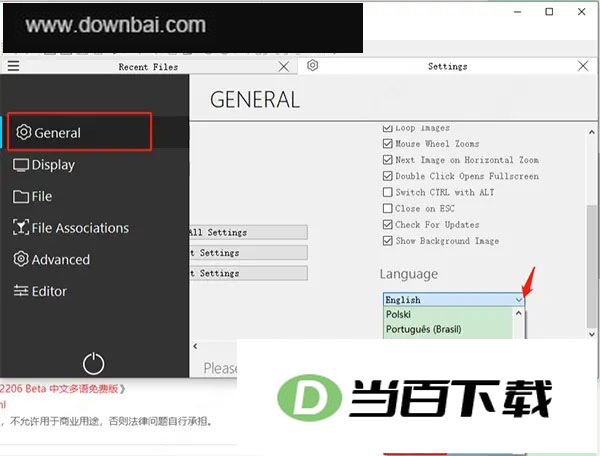
Task: Click the middle Settings button
Action: click(x=248, y=252)
